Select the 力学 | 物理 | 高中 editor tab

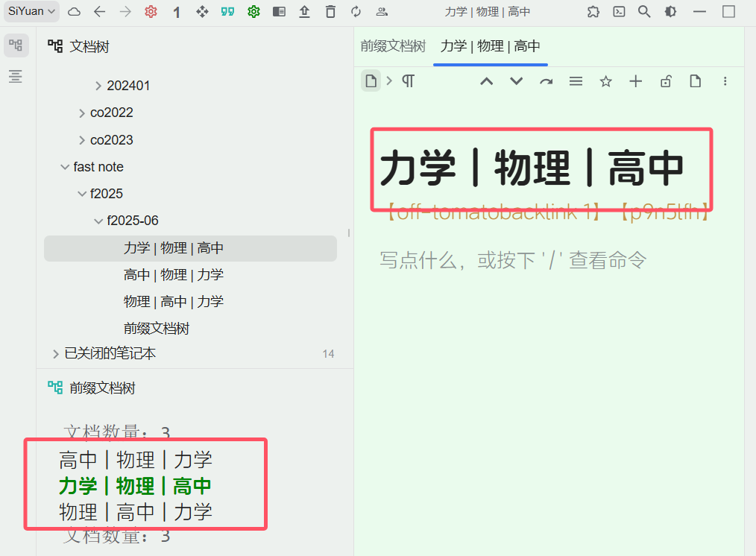(491, 46)
